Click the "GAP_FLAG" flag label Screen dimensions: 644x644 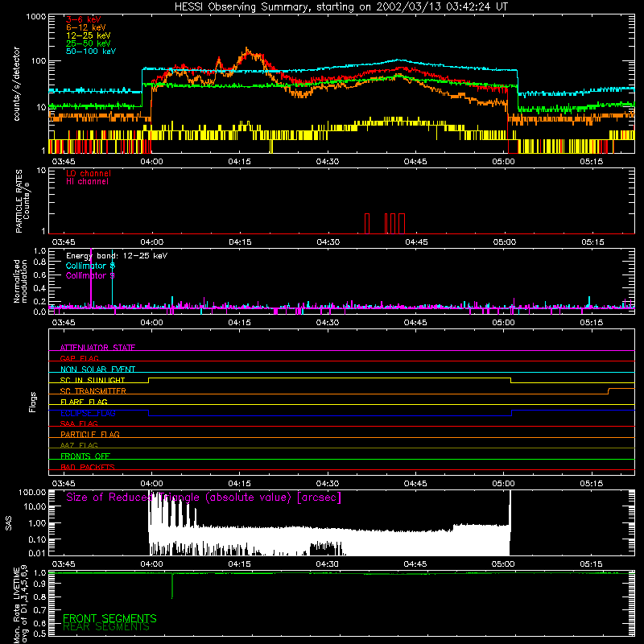[x=79, y=358]
